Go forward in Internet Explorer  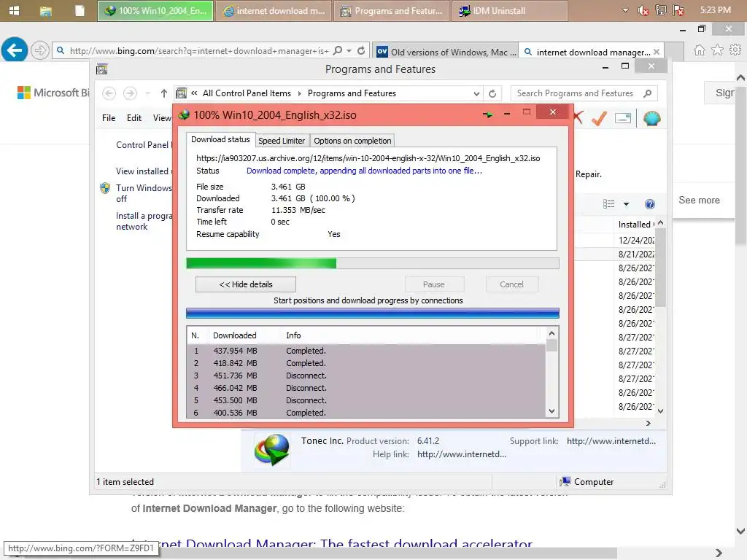tap(40, 50)
